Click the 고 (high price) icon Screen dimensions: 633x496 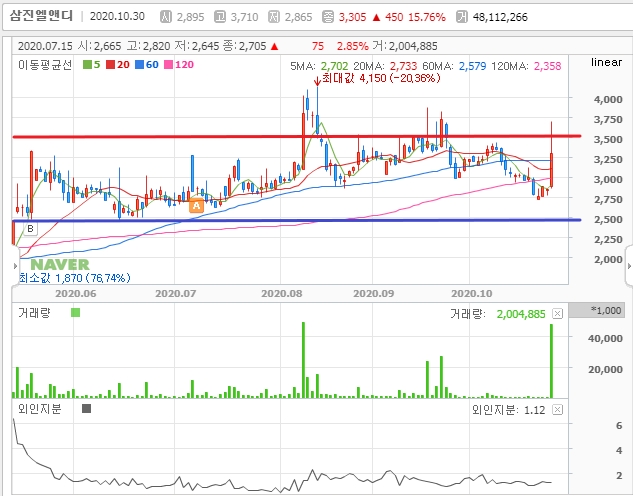[x=220, y=17]
